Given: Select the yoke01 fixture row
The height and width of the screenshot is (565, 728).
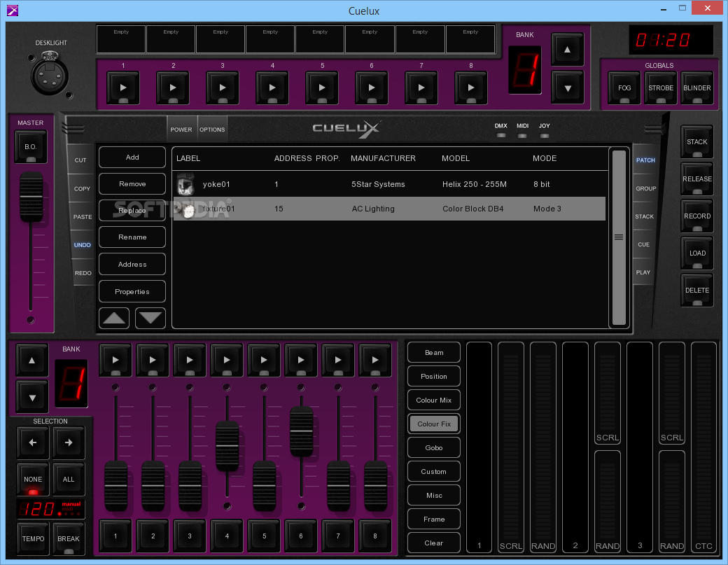Looking at the screenshot, I should click(389, 184).
